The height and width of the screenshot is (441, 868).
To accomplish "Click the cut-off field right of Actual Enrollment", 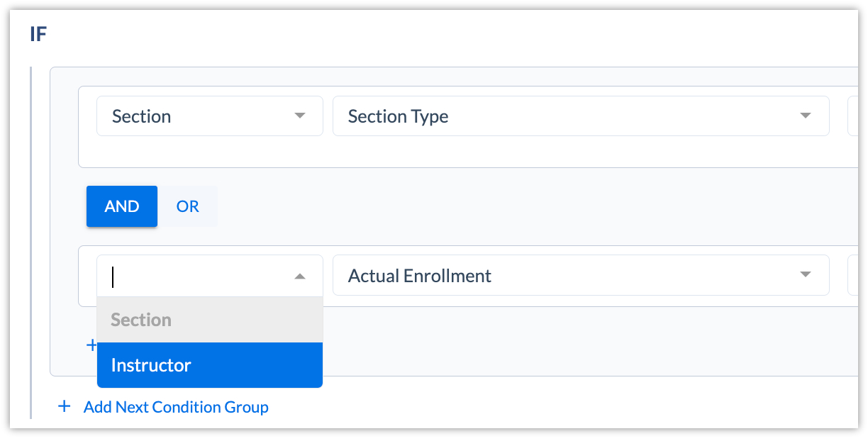I will [852, 275].
